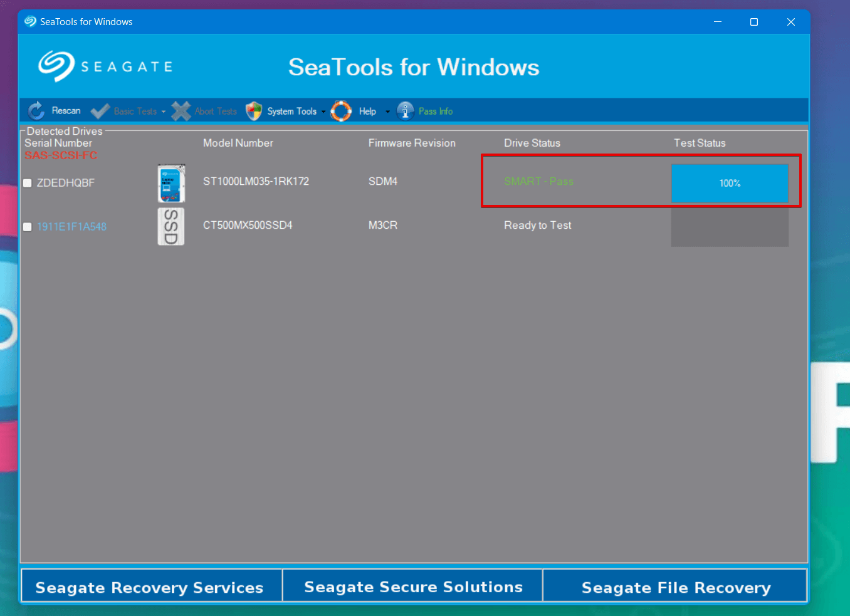Viewport: 850px width, 616px height.
Task: Click the Ready to Test status
Action: (x=538, y=225)
